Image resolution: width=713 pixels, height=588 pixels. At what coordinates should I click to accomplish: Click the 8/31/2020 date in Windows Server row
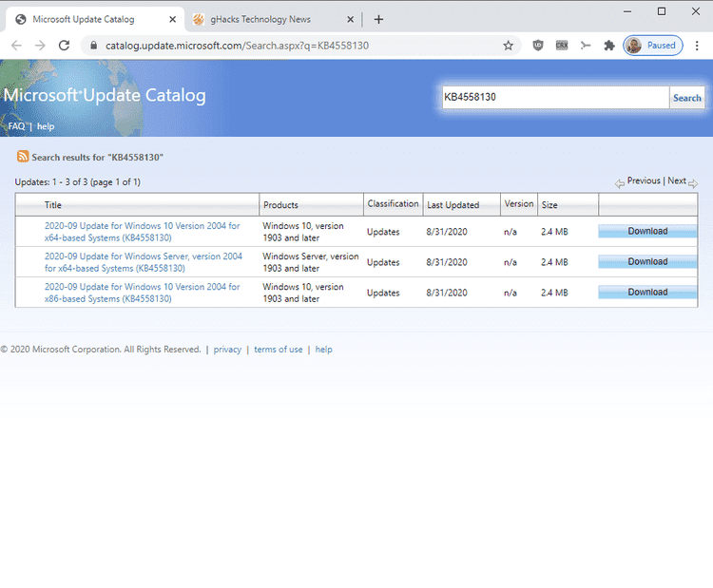(x=447, y=262)
